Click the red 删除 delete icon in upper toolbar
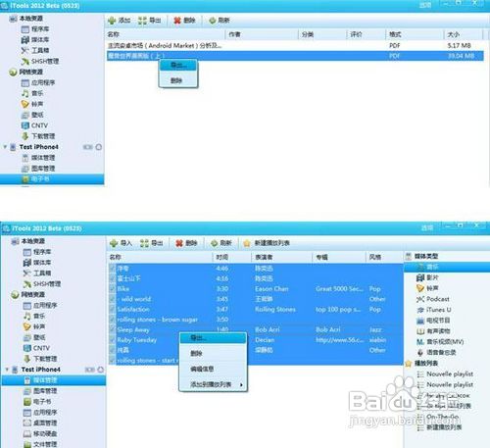The width and height of the screenshot is (490, 448). 177,21
